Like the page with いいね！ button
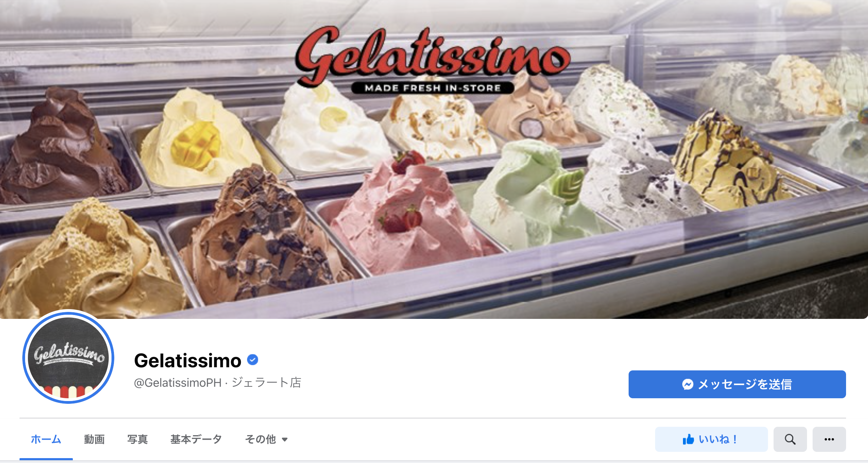 click(x=711, y=439)
